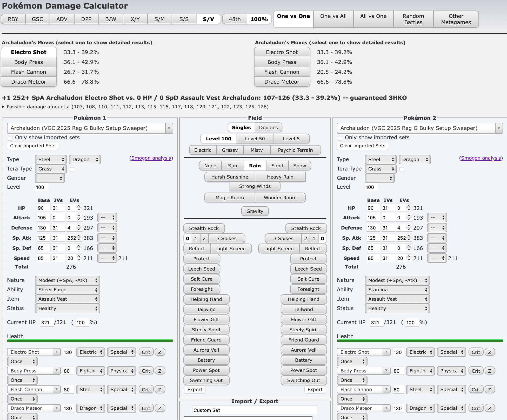This screenshot has width=507, height=420.
Task: Click Pokémon 2 Current HP input field
Action: pyautogui.click(x=376, y=323)
